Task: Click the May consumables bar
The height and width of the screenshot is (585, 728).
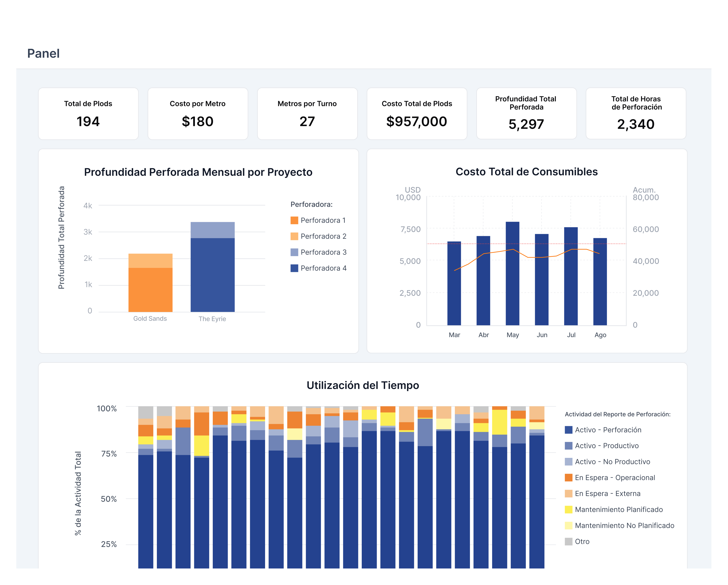Action: click(x=512, y=273)
